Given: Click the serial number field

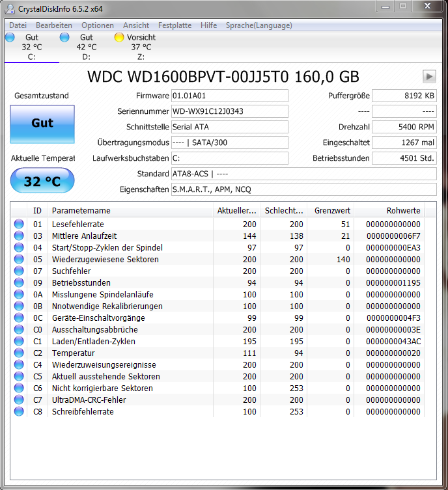Looking at the screenshot, I should pyautogui.click(x=229, y=111).
